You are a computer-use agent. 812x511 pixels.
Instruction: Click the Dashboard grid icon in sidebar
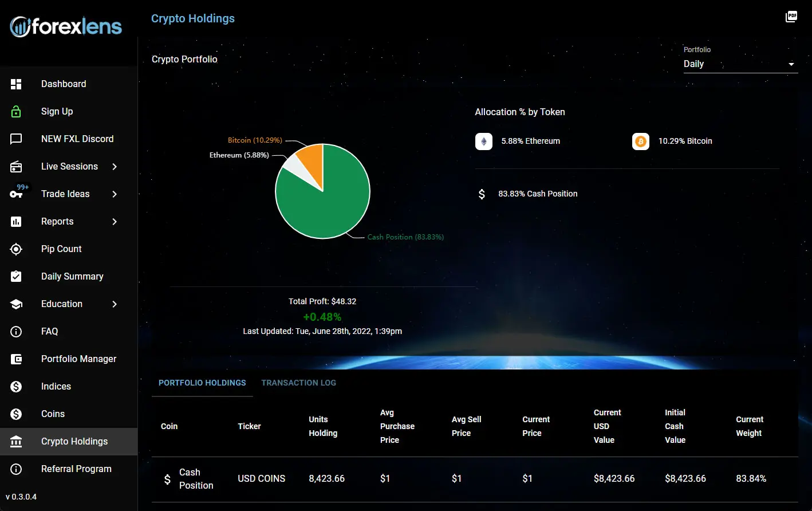click(x=16, y=84)
